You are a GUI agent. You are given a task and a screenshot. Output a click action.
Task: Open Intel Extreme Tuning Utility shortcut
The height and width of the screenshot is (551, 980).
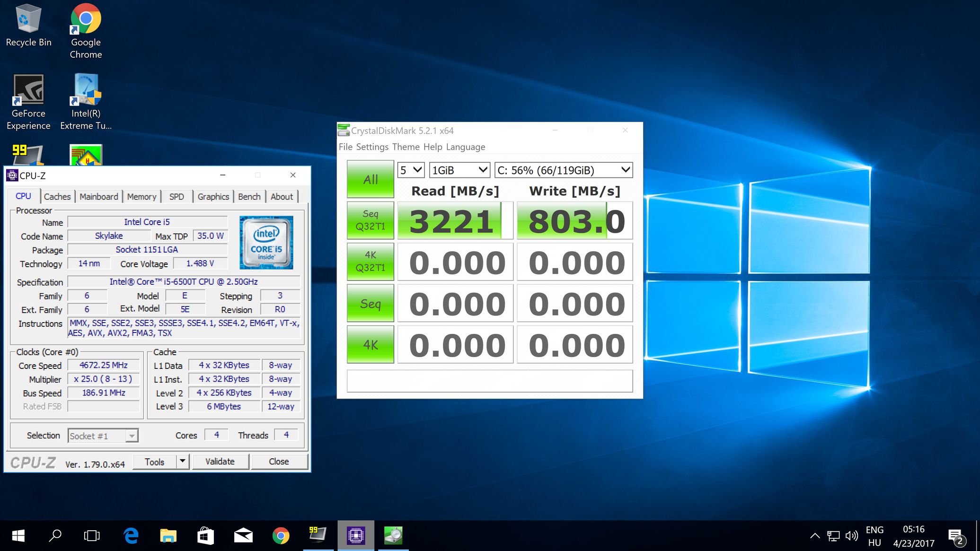[86, 102]
